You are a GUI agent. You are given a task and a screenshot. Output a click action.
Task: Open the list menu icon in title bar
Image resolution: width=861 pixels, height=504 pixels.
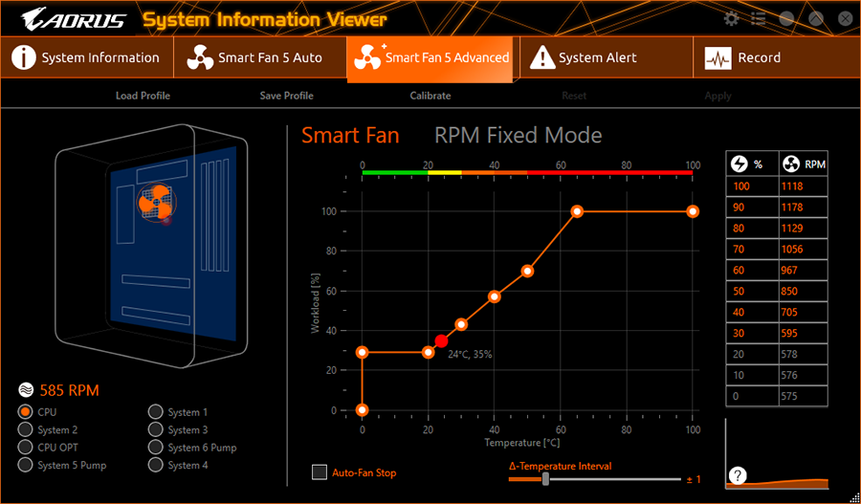[x=759, y=19]
